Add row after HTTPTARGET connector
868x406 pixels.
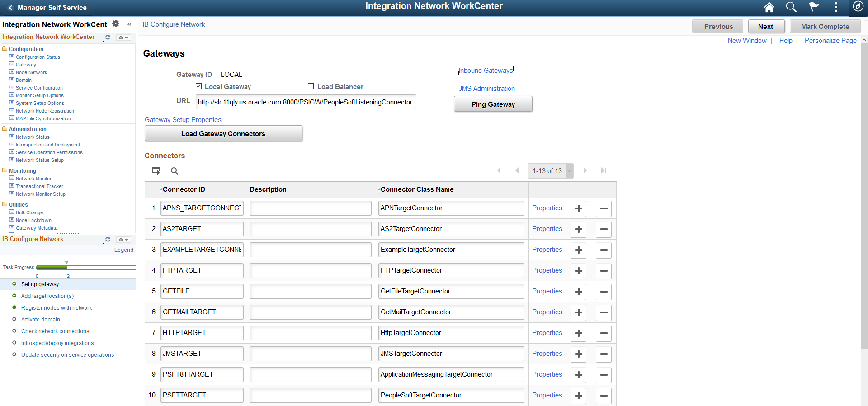(578, 333)
